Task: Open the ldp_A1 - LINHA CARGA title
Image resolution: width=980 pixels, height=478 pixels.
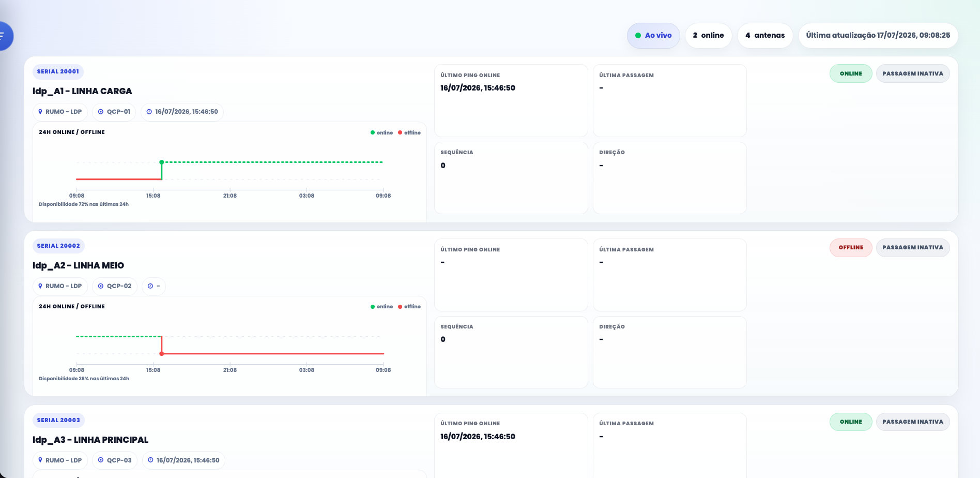Action: 82,91
